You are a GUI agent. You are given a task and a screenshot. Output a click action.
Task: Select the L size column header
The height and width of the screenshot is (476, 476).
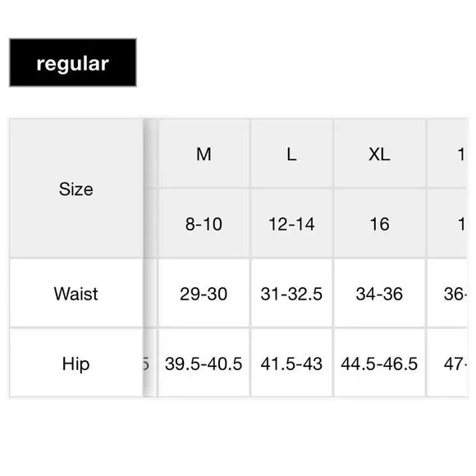coord(291,153)
